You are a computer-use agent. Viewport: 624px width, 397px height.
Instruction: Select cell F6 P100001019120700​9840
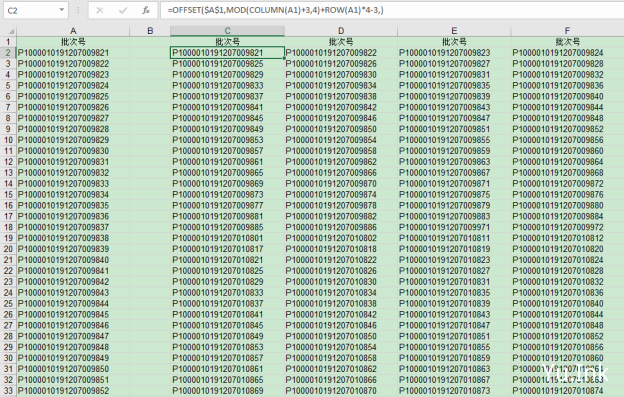click(x=567, y=96)
